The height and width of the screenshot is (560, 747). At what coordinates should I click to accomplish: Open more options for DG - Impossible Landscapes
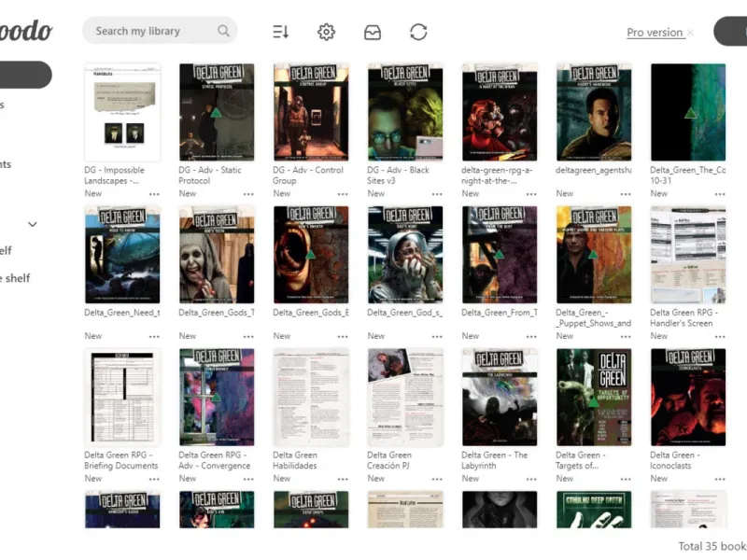point(154,194)
